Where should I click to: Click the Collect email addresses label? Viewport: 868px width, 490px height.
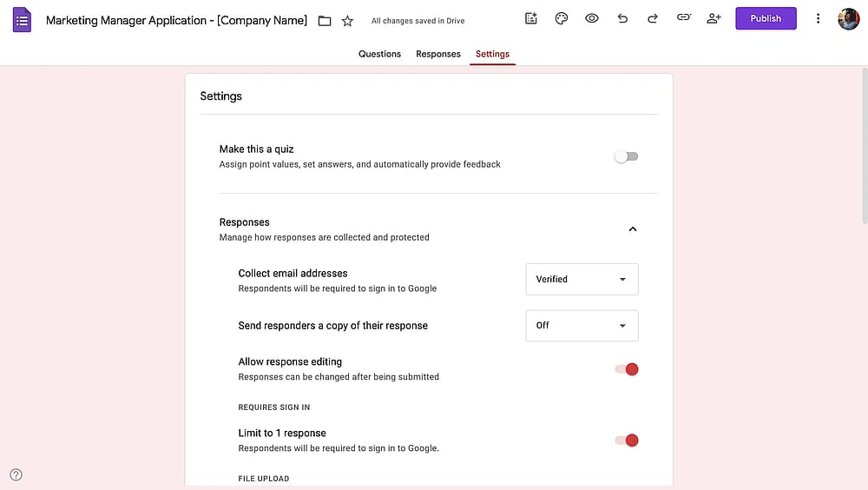293,274
